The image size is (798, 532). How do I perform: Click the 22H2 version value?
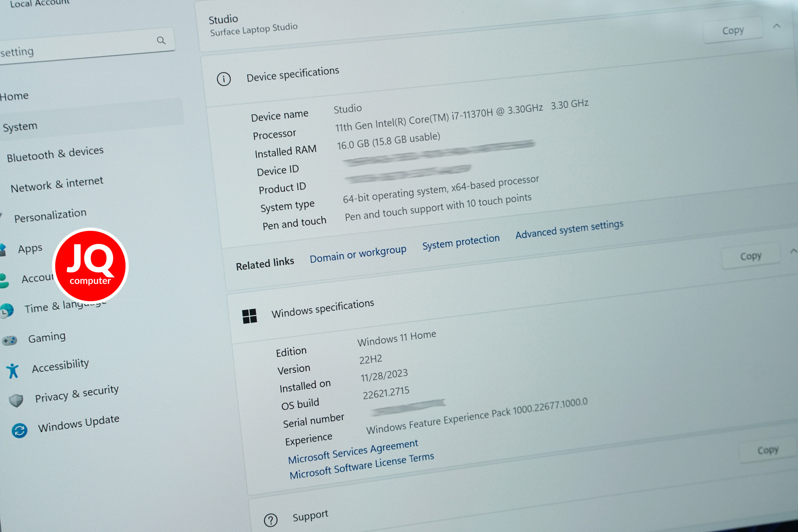(x=371, y=360)
